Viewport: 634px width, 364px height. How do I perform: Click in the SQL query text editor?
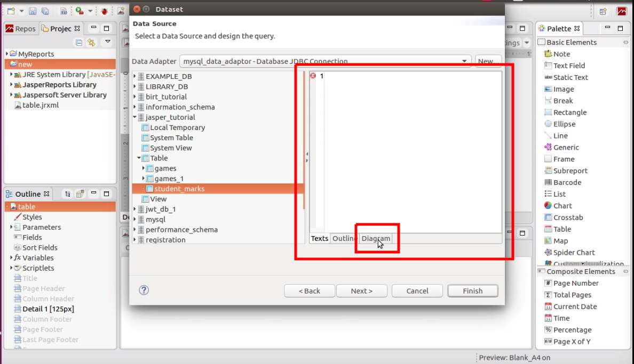tap(412, 152)
